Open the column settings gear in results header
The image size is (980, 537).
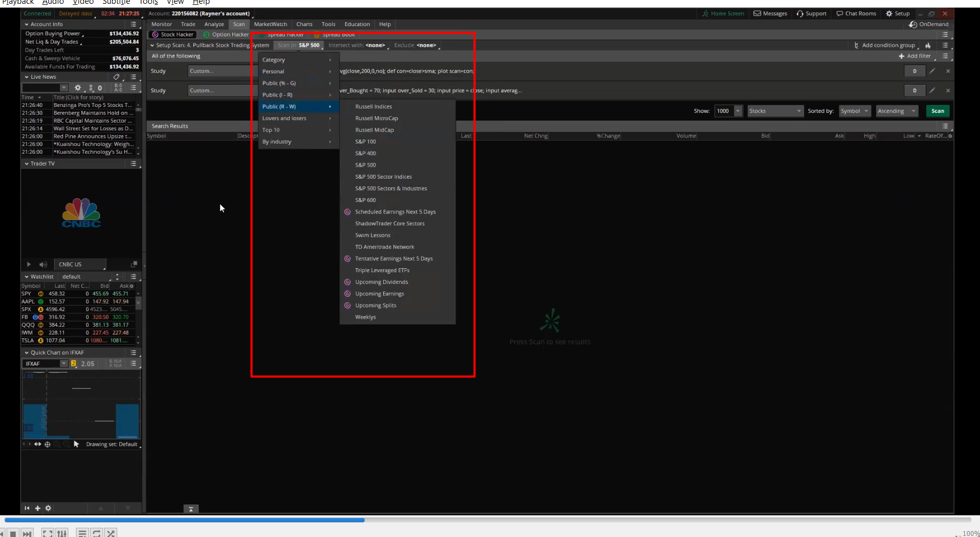tap(950, 136)
